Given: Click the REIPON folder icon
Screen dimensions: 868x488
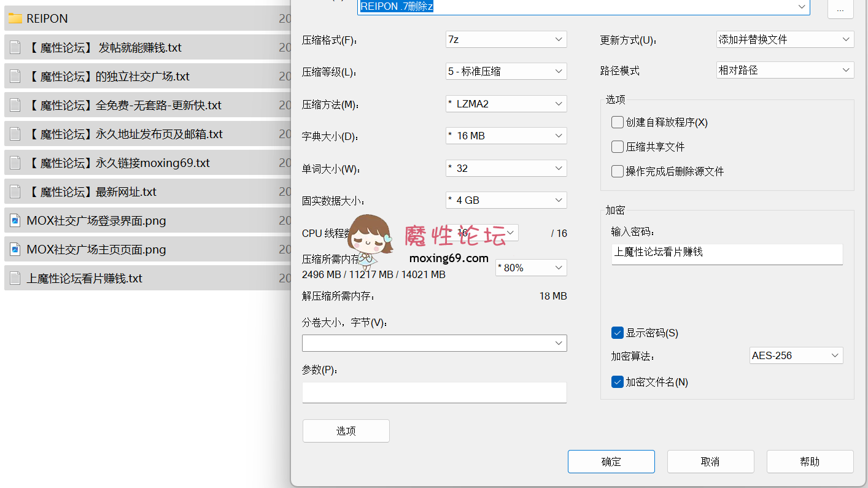Looking at the screenshot, I should pos(15,18).
